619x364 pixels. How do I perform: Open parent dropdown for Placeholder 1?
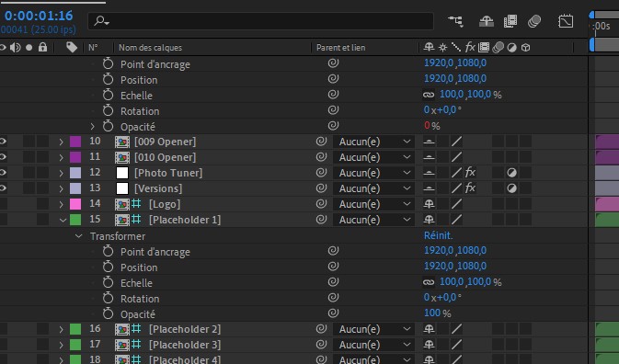coord(373,220)
